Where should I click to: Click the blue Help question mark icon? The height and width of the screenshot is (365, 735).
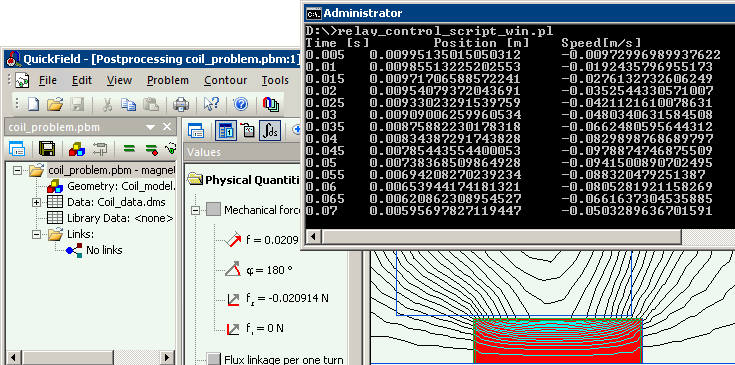[x=240, y=104]
